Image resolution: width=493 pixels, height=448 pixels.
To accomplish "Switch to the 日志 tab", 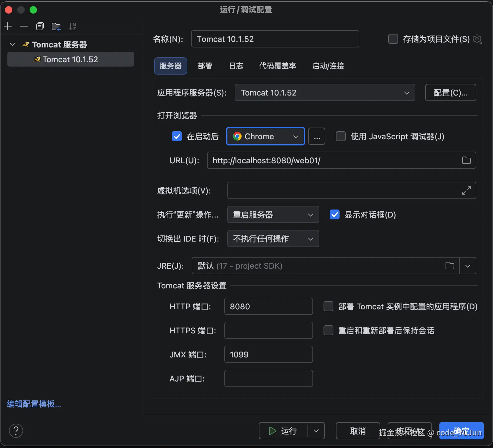I will [x=236, y=66].
